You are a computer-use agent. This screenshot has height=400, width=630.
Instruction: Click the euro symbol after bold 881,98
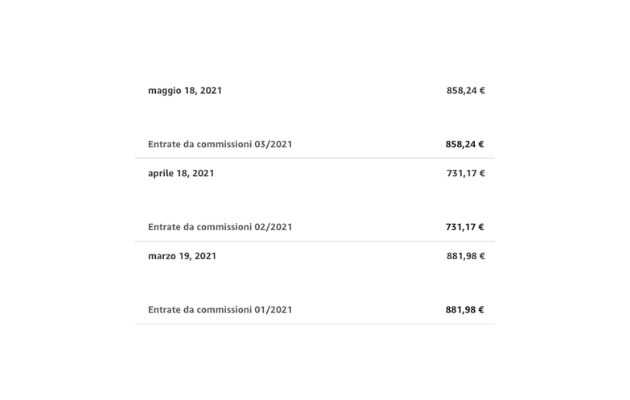click(x=481, y=310)
